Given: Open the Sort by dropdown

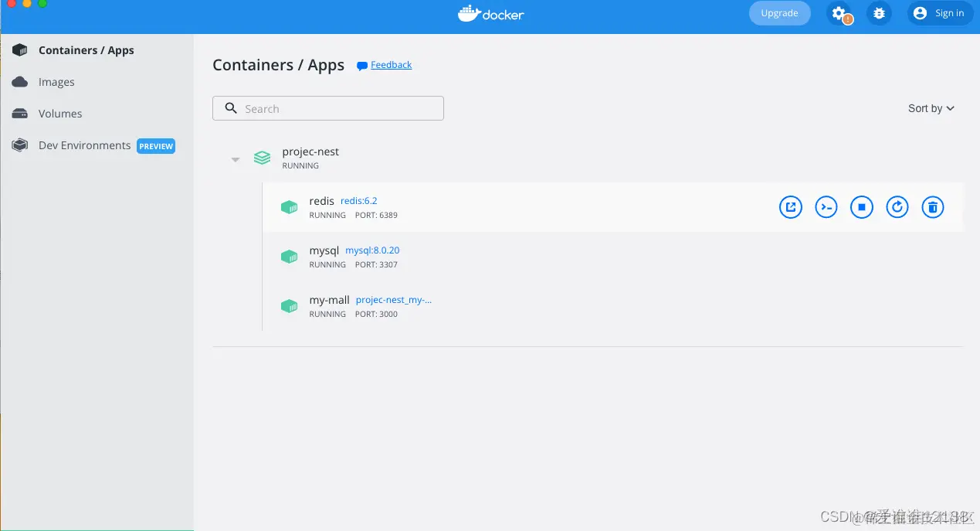Looking at the screenshot, I should click(x=931, y=108).
